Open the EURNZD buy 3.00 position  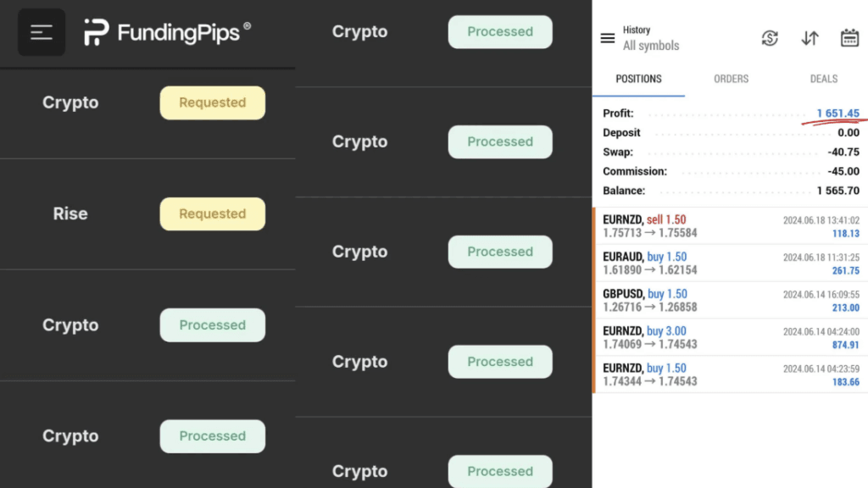729,338
